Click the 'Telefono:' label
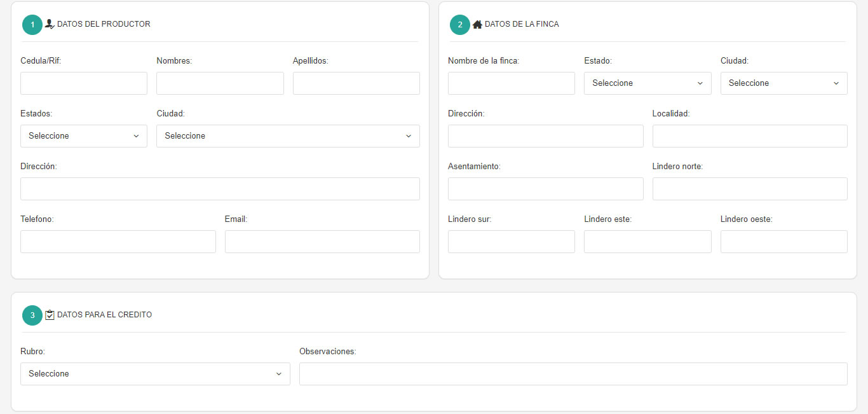The width and height of the screenshot is (868, 414). point(37,219)
